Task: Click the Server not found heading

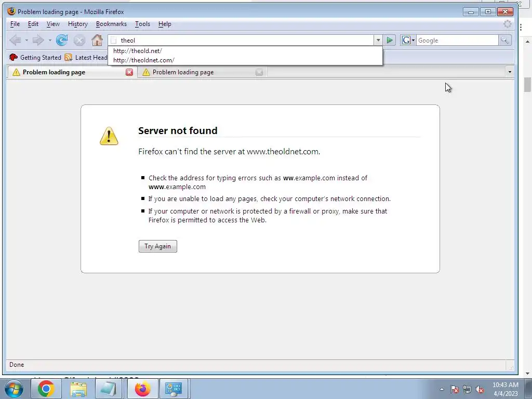Action: [x=178, y=130]
